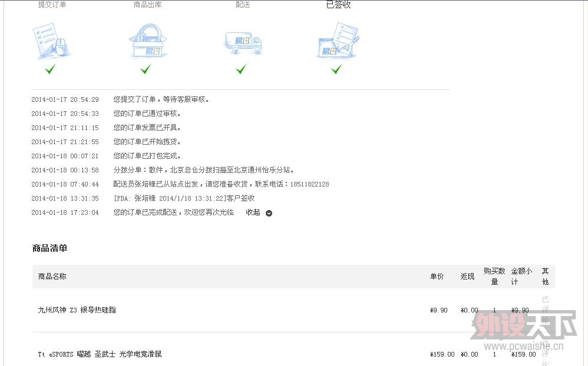Click log entry 您的订单已开始拣货
Viewport: 588px width, 366px height.
(147, 142)
